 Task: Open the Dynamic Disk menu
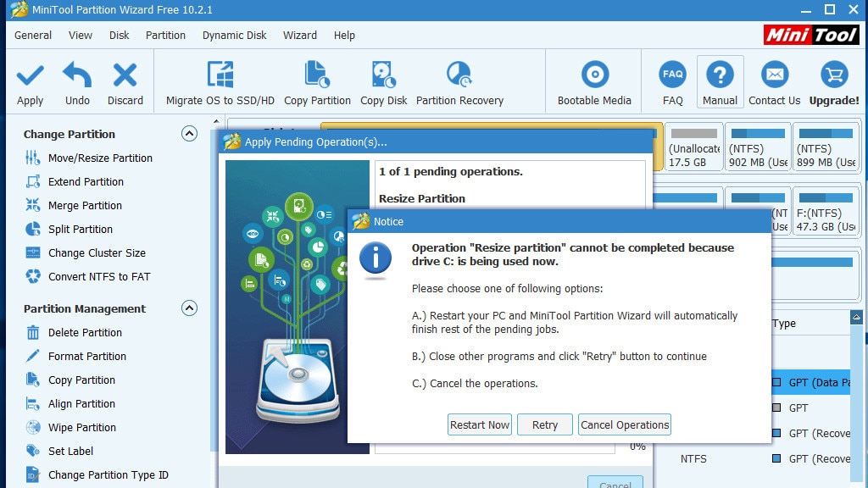pos(234,36)
